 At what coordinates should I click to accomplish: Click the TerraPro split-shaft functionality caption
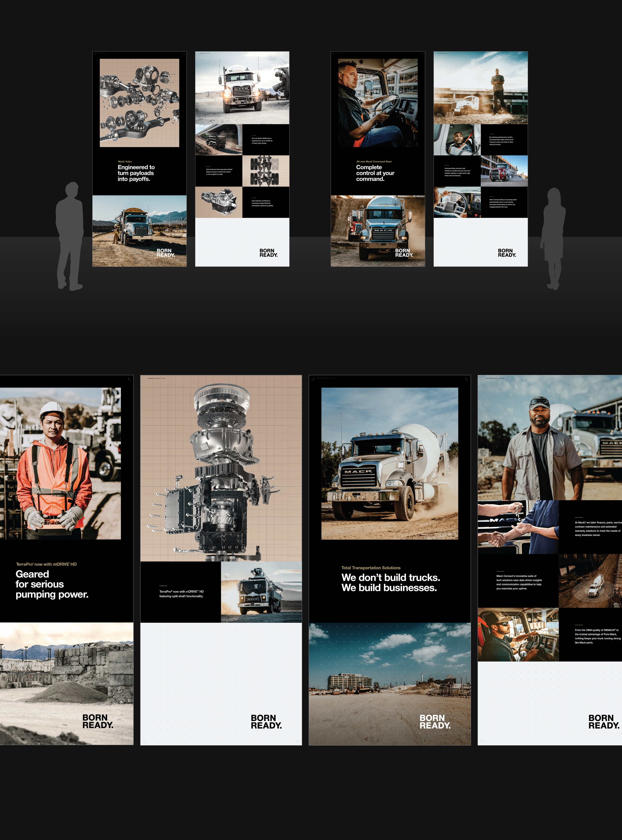pos(181,594)
